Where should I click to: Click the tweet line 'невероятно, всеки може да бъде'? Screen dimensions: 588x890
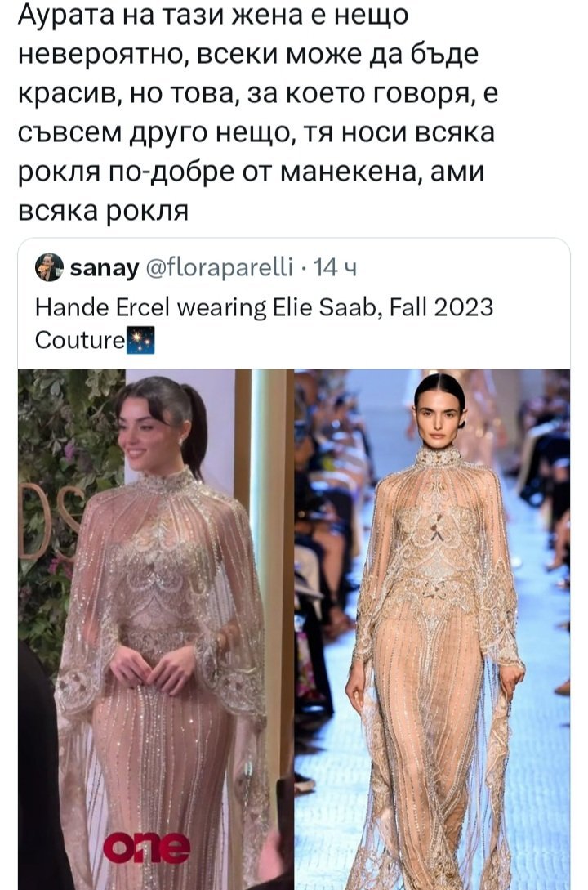(x=248, y=55)
